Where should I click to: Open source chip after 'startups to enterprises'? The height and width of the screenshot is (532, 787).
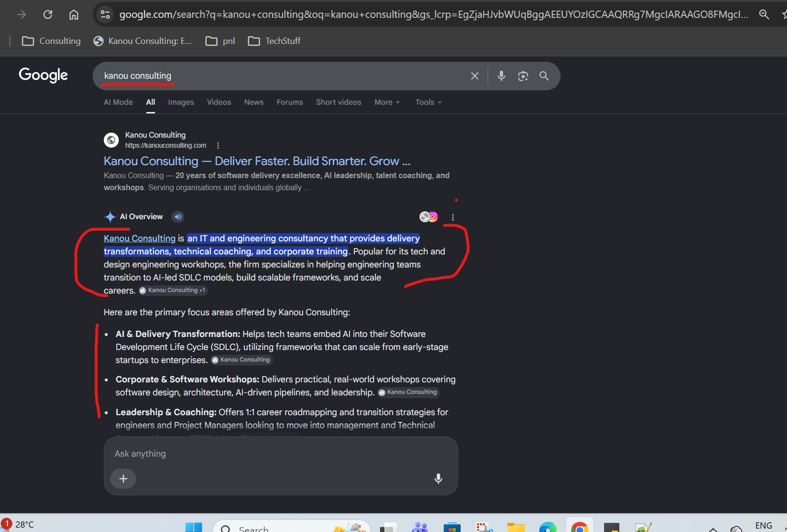click(242, 360)
